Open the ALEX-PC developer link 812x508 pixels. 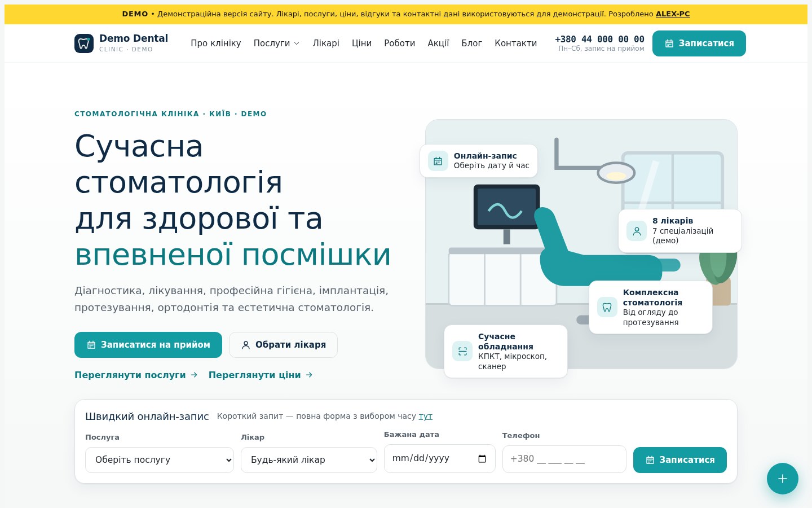pyautogui.click(x=673, y=14)
